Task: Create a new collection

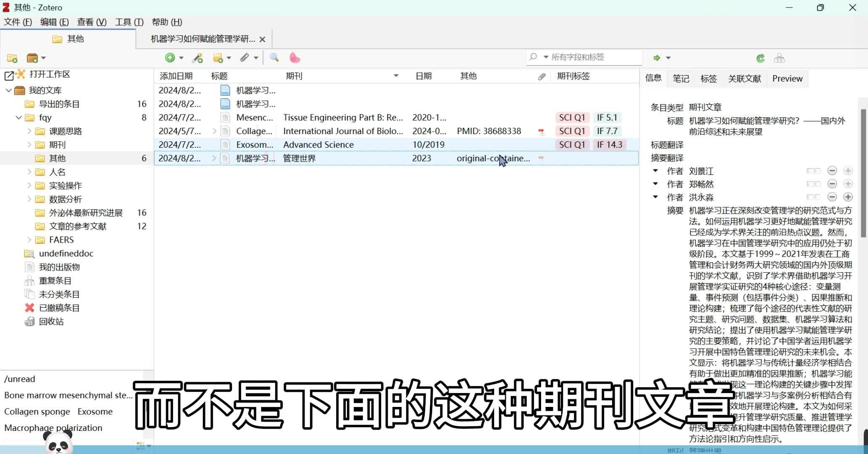Action: click(x=12, y=58)
